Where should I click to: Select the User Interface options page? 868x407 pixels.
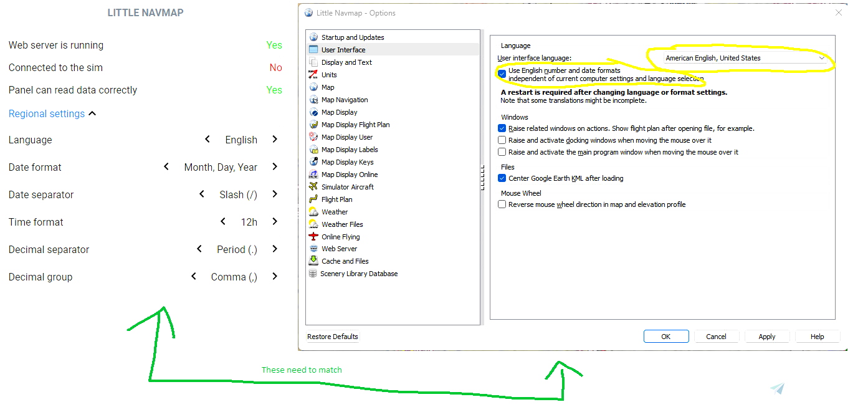(393, 50)
